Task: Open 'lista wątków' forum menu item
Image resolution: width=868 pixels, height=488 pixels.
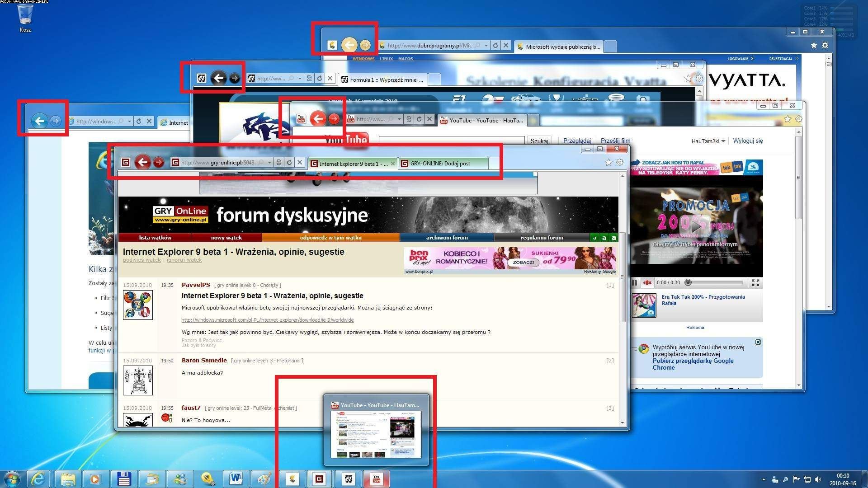Action: point(155,238)
